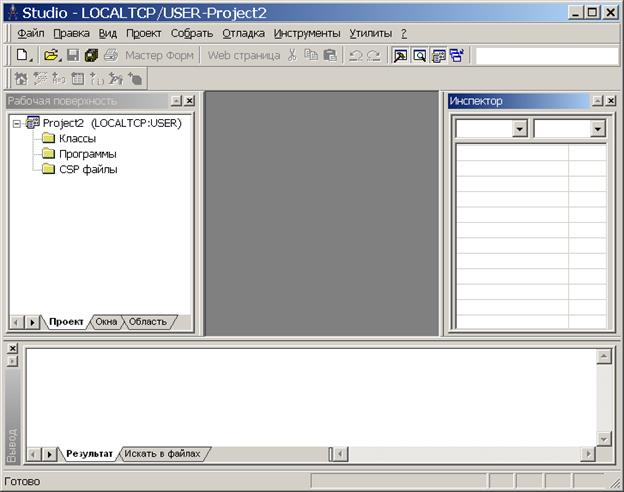Switch to the Область tab

tap(148, 322)
